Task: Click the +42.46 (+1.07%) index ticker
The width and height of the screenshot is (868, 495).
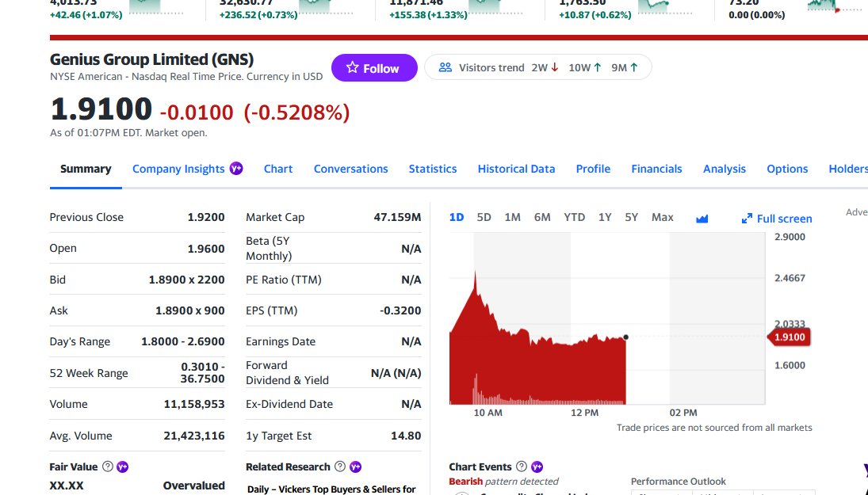Action: [86, 15]
